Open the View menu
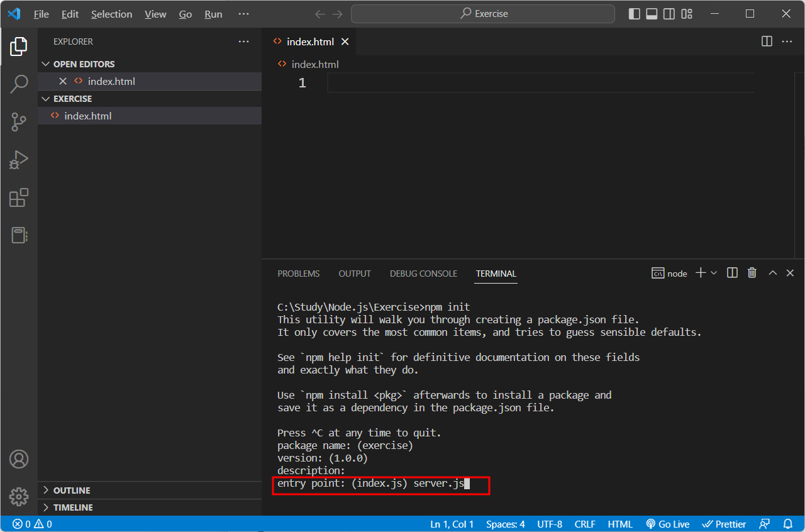This screenshot has height=532, width=805. (x=155, y=14)
